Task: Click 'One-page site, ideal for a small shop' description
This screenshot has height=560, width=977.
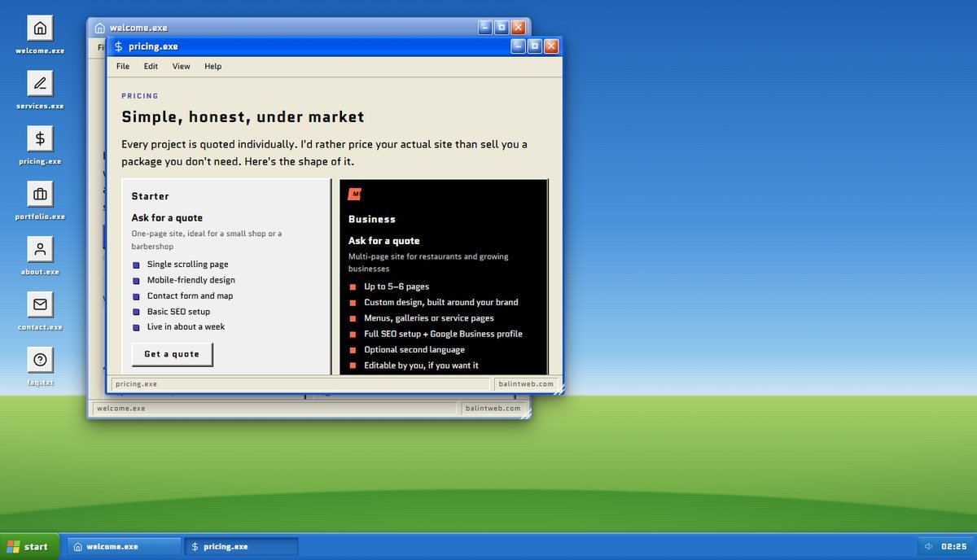Action: (207, 240)
